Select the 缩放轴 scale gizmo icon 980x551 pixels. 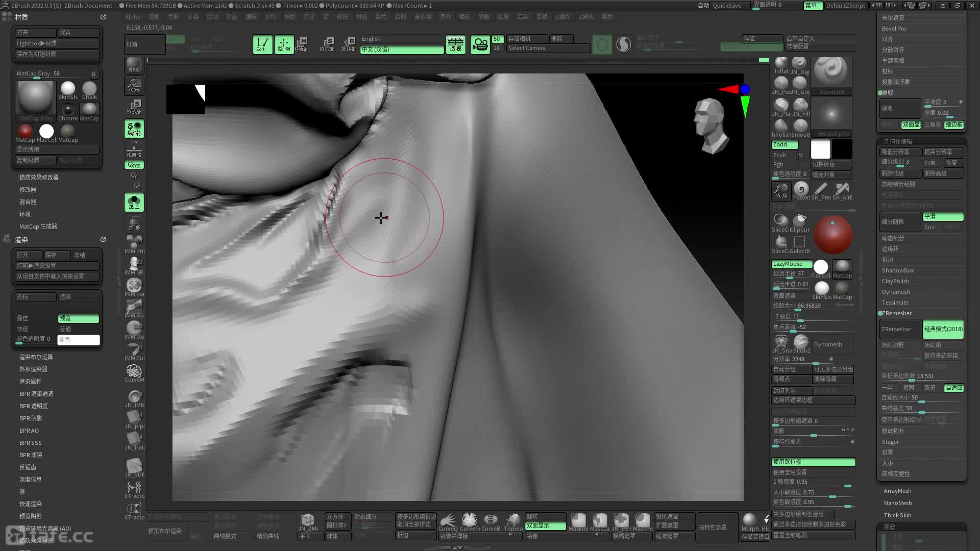[x=327, y=44]
